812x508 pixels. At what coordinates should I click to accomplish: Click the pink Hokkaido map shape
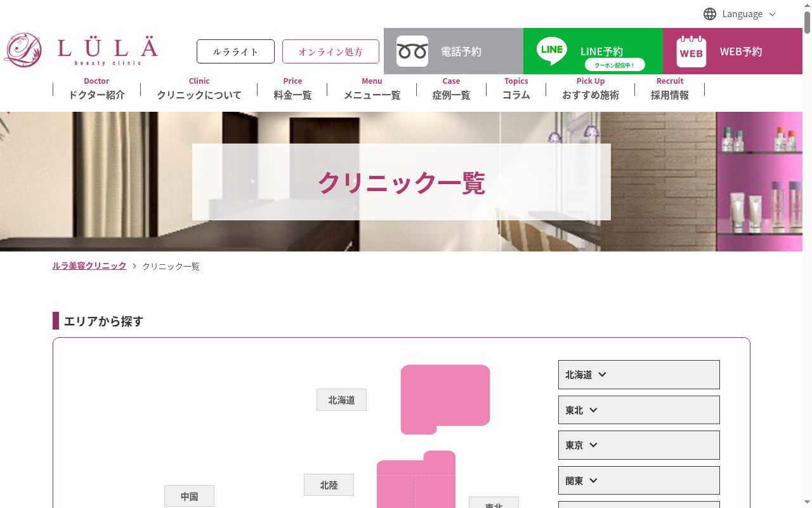tap(445, 399)
